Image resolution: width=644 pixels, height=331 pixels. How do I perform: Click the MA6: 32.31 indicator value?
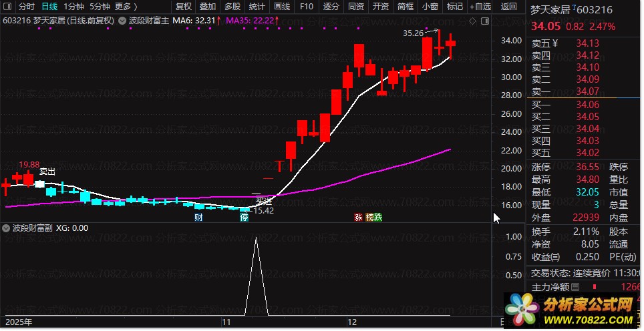pos(196,21)
